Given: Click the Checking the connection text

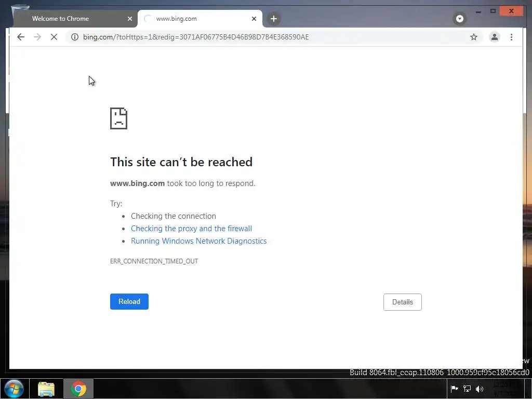Looking at the screenshot, I should click(174, 216).
